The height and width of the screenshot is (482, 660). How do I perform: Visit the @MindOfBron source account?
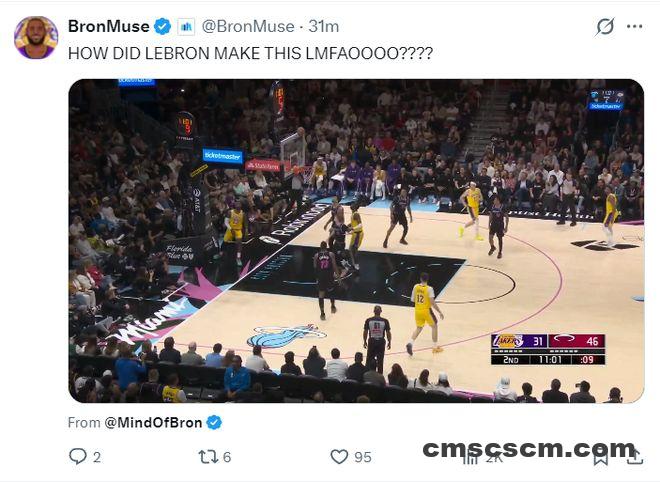[x=153, y=422]
